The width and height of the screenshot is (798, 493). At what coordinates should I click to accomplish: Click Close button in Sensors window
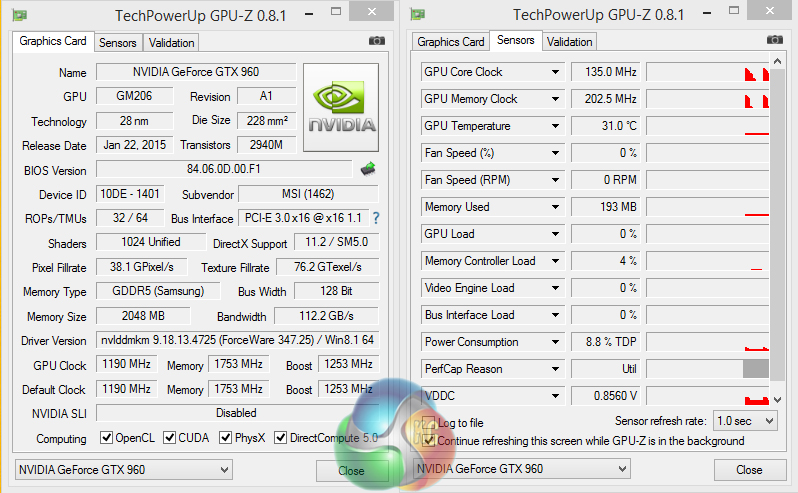point(749,470)
